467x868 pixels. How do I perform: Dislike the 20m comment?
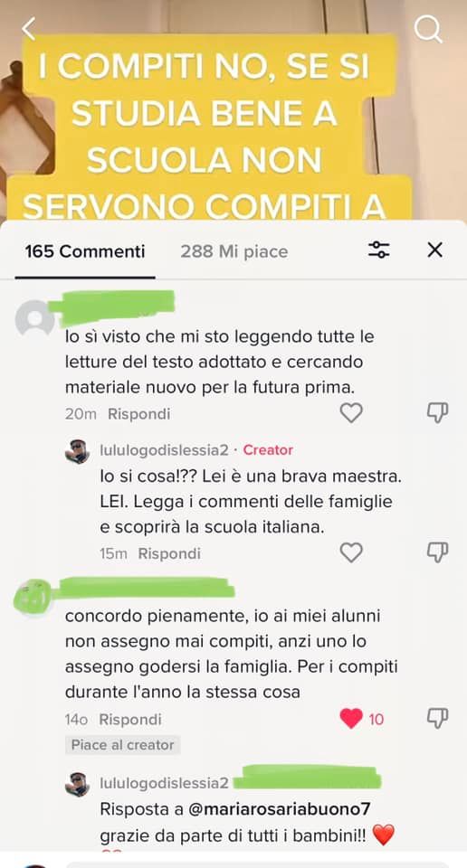point(437,413)
